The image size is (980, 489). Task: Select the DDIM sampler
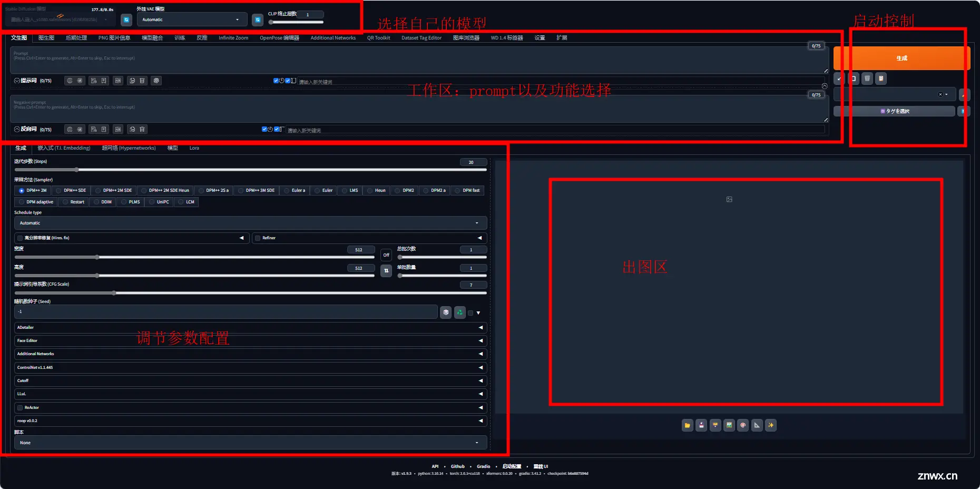(102, 202)
